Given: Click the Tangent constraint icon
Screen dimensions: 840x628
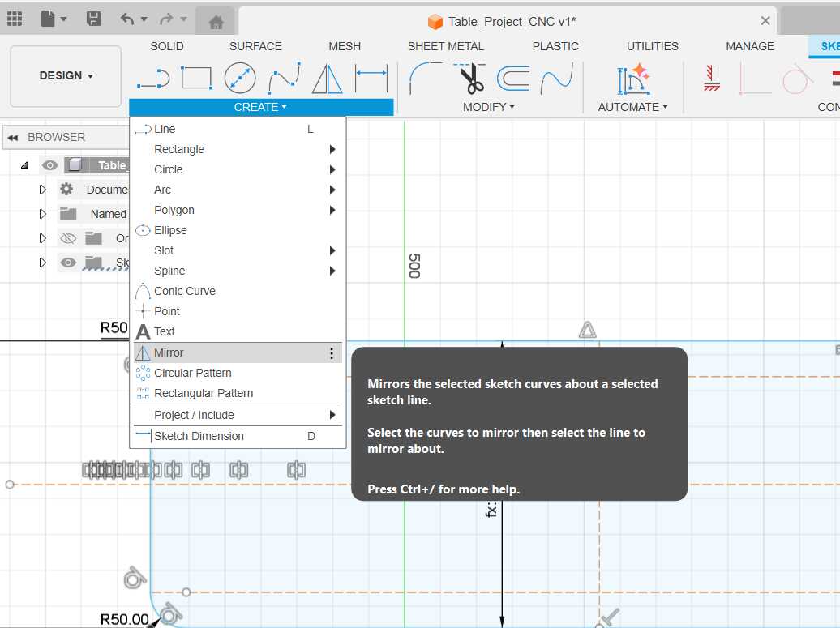Looking at the screenshot, I should [x=797, y=78].
